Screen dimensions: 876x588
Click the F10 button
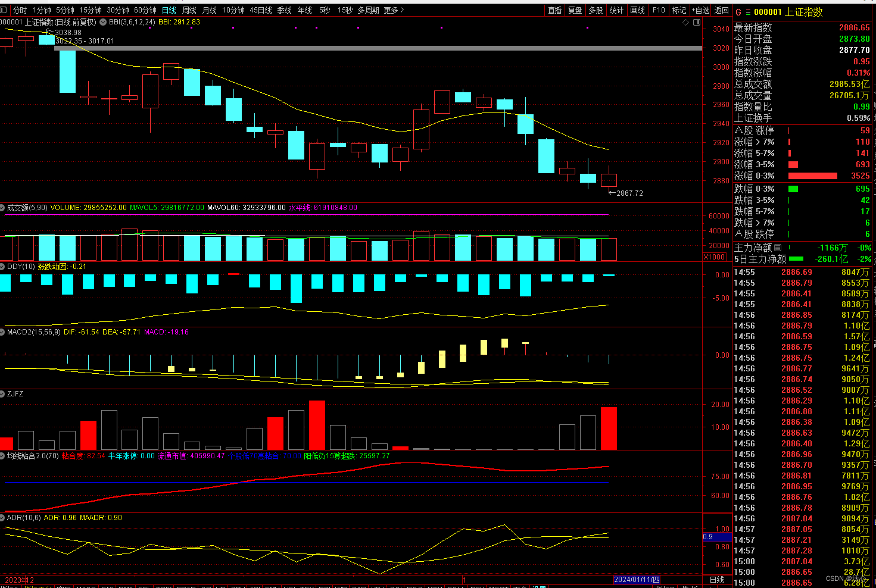tap(659, 10)
